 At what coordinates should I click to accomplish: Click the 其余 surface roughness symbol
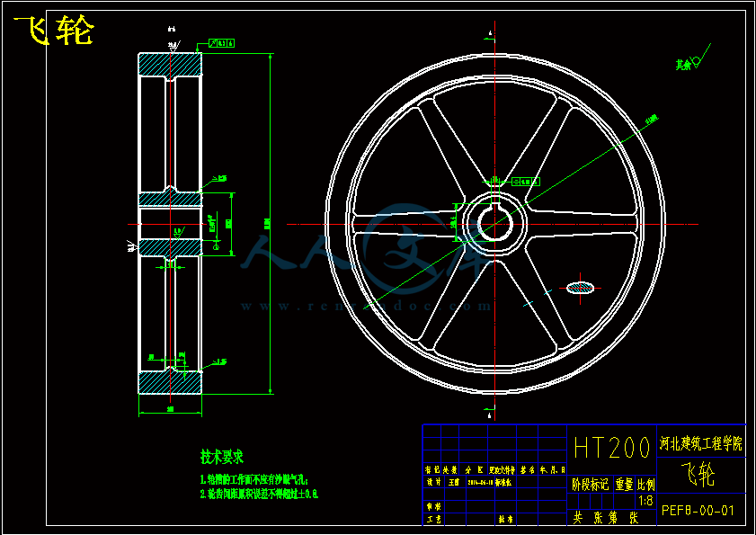[692, 58]
